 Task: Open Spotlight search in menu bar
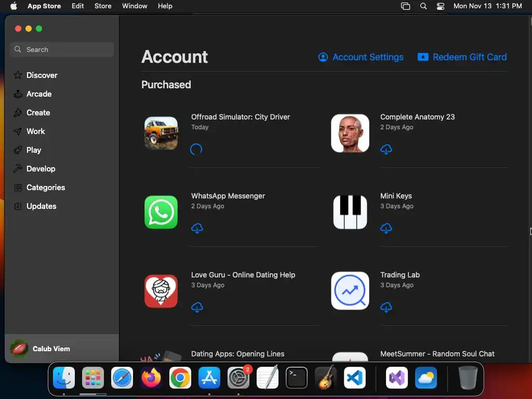pos(423,6)
